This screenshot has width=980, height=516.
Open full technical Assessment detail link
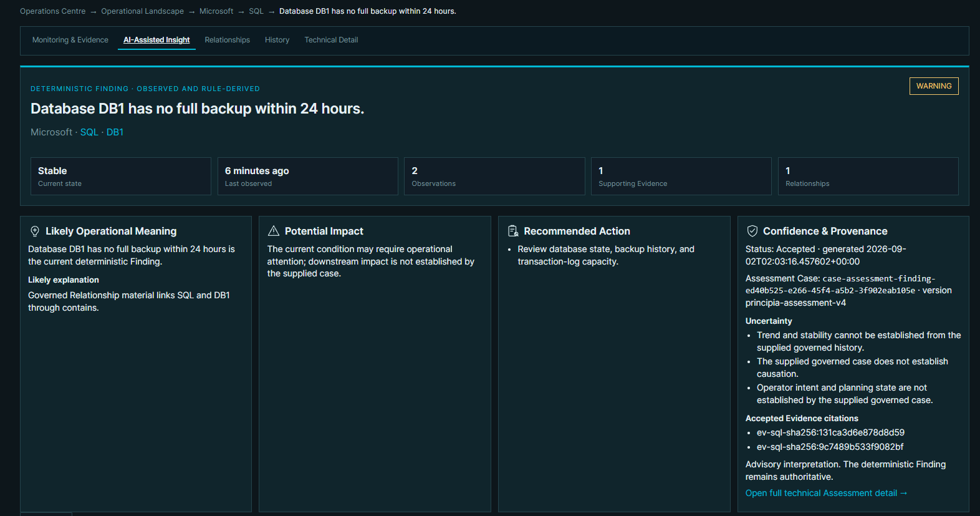tap(826, 493)
